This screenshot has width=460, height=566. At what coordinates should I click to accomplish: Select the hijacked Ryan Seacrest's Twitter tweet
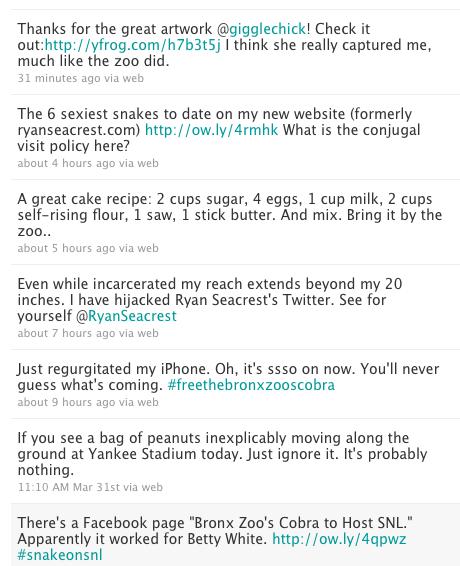point(210,300)
